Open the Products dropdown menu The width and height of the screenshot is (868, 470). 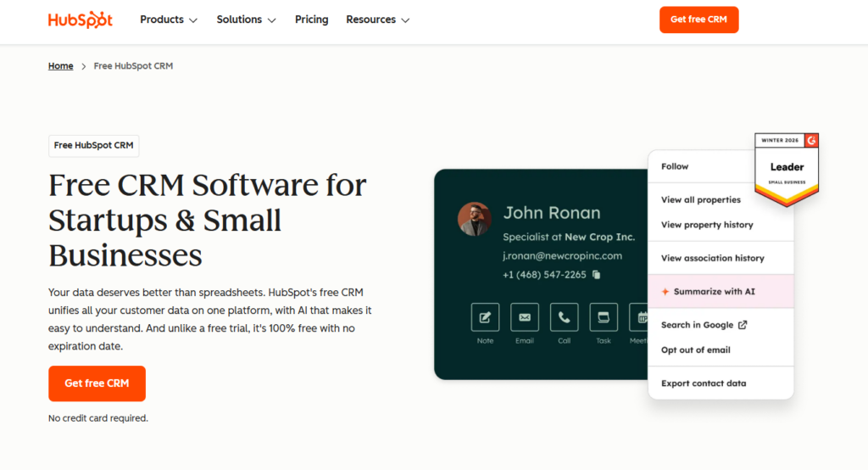(x=169, y=20)
